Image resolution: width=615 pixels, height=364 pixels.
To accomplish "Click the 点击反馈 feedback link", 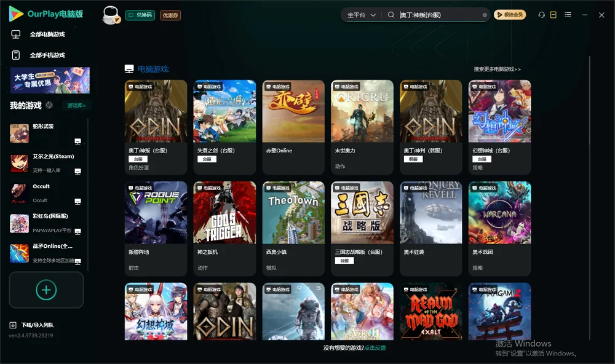I will 375,347.
